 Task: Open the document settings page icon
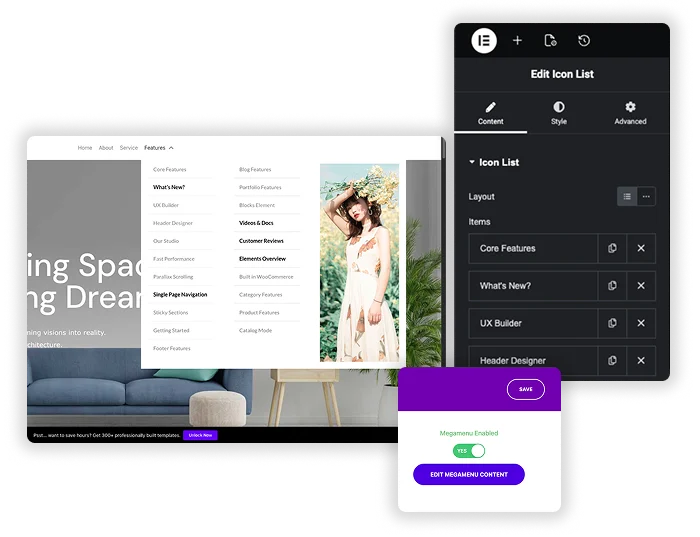pyautogui.click(x=550, y=41)
